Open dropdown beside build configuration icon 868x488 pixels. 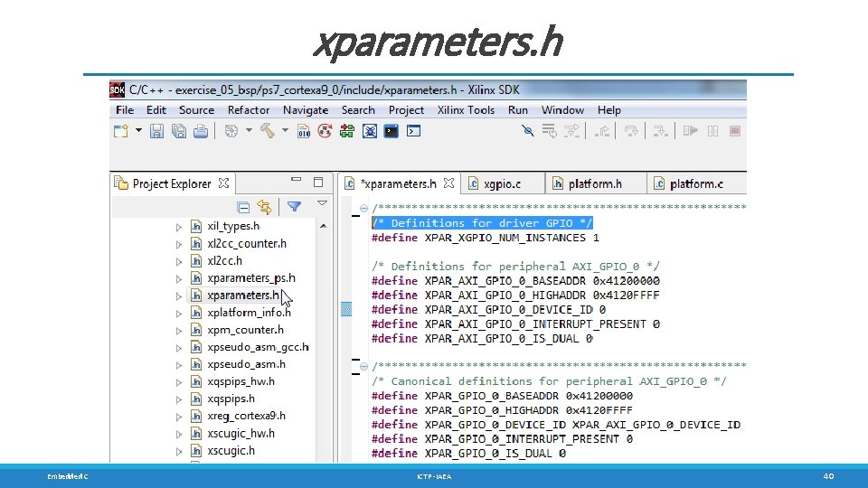tap(249, 130)
